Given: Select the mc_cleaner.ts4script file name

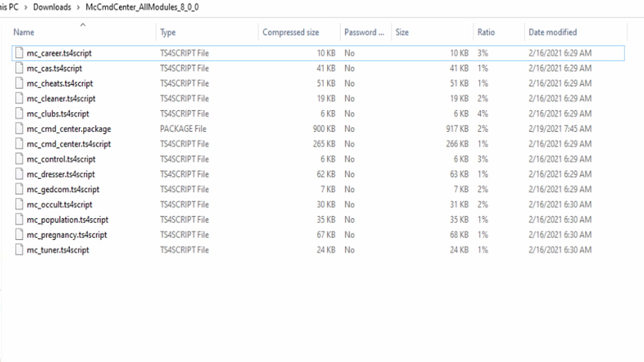Looking at the screenshot, I should (61, 99).
